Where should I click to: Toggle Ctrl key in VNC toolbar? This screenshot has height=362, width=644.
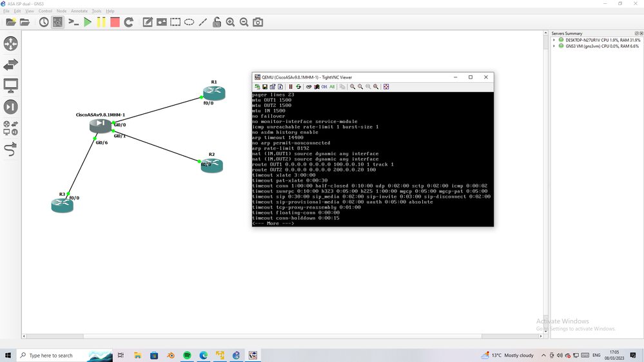(x=324, y=86)
